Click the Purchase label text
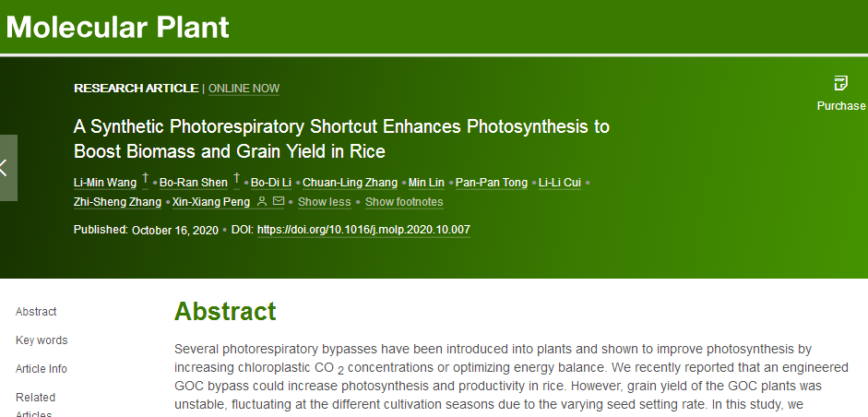This screenshot has height=417, width=868. click(841, 106)
